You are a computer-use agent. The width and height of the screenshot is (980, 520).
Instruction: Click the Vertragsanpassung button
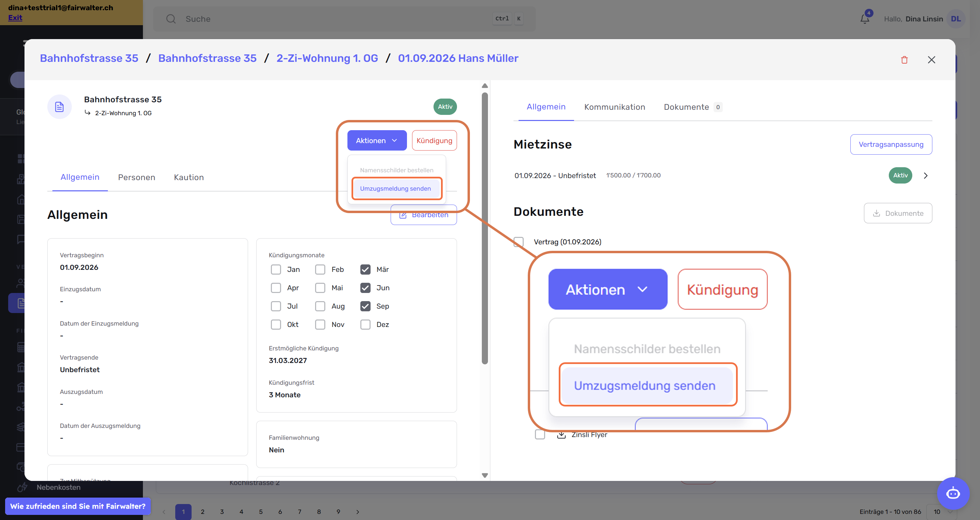click(891, 144)
